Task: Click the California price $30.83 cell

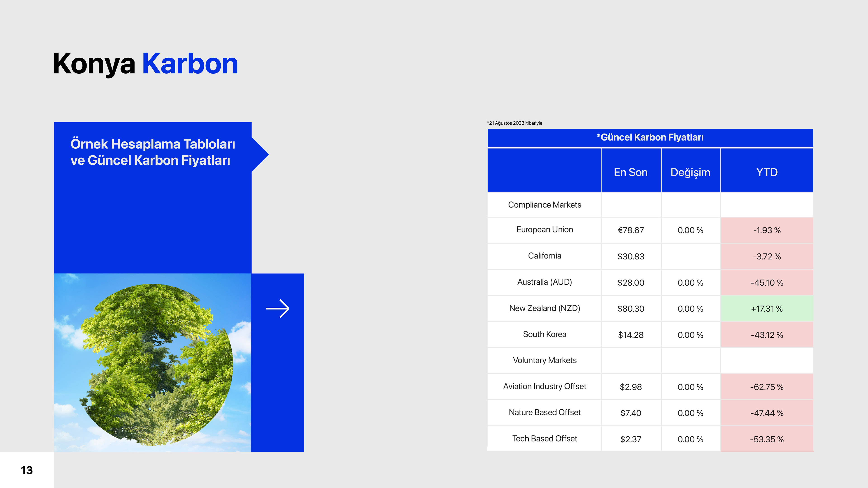Action: pos(630,256)
